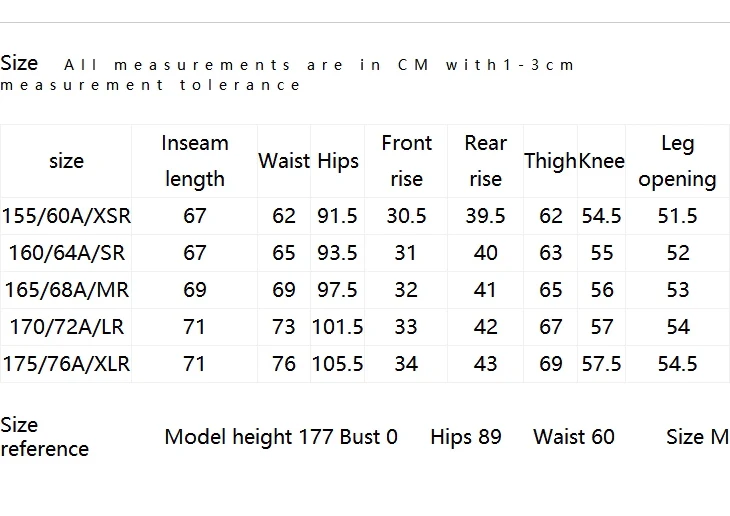Viewport: 730px width, 516px height.
Task: Click the Inseam length column header
Action: click(195, 161)
